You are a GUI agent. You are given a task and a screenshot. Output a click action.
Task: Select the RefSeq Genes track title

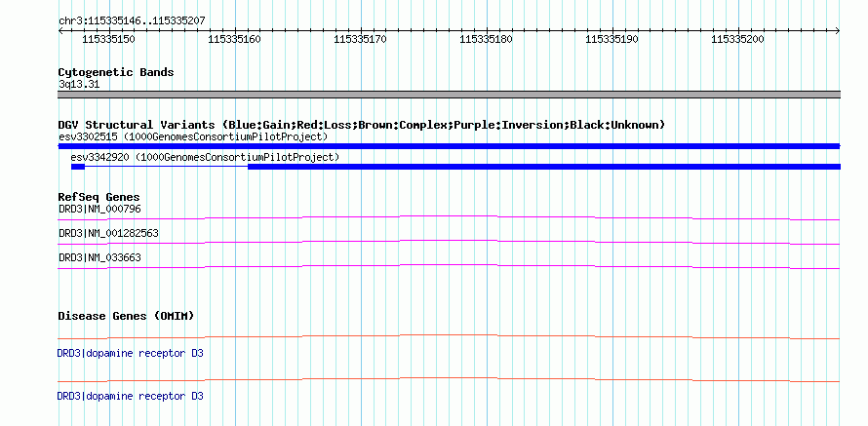pos(99,198)
